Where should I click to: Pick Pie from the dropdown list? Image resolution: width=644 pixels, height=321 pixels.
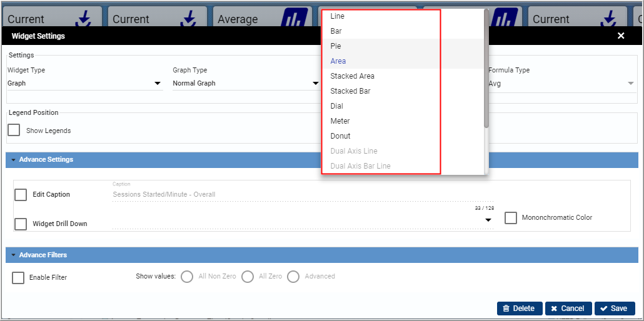point(336,46)
